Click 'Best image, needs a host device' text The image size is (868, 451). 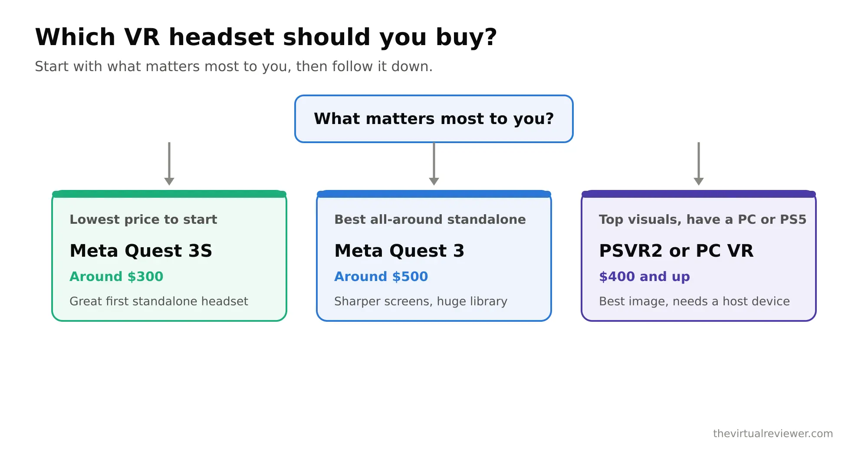[x=694, y=301]
